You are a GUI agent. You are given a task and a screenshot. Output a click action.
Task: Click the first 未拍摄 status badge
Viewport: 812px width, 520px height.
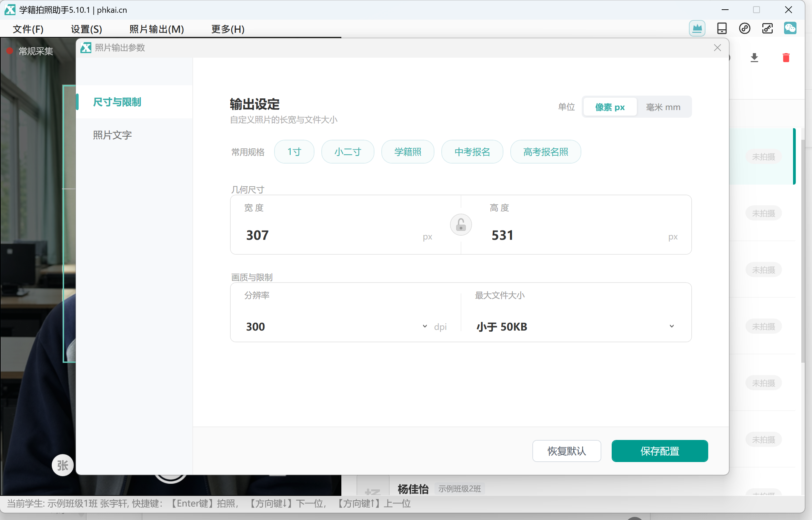tap(763, 157)
